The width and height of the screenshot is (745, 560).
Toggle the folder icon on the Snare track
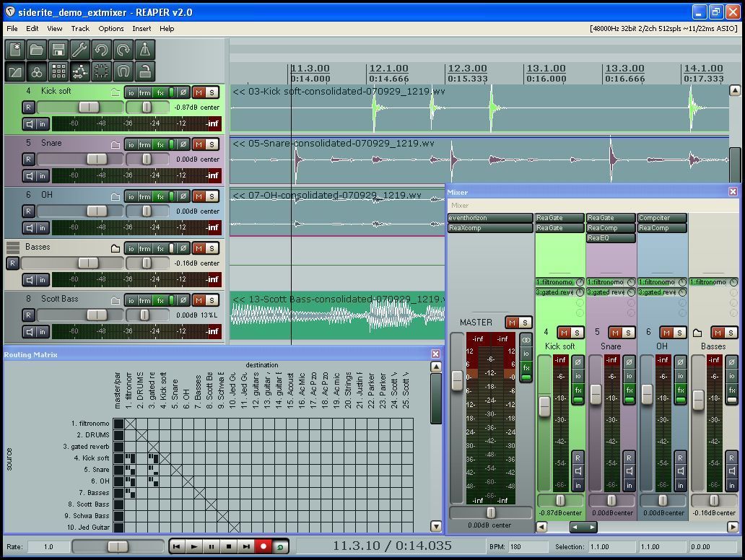coord(115,144)
